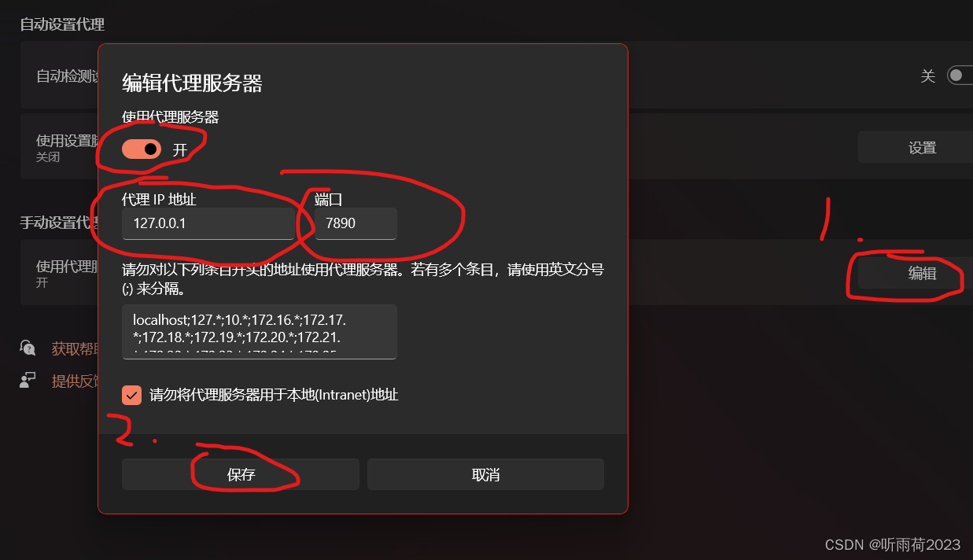
Task: Open the 获取帮助 link text
Action: [75, 348]
